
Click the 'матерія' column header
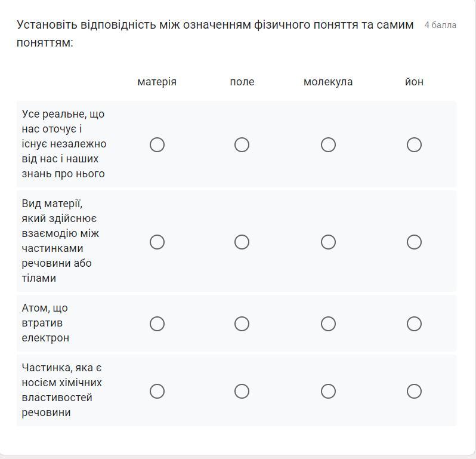[x=157, y=82]
